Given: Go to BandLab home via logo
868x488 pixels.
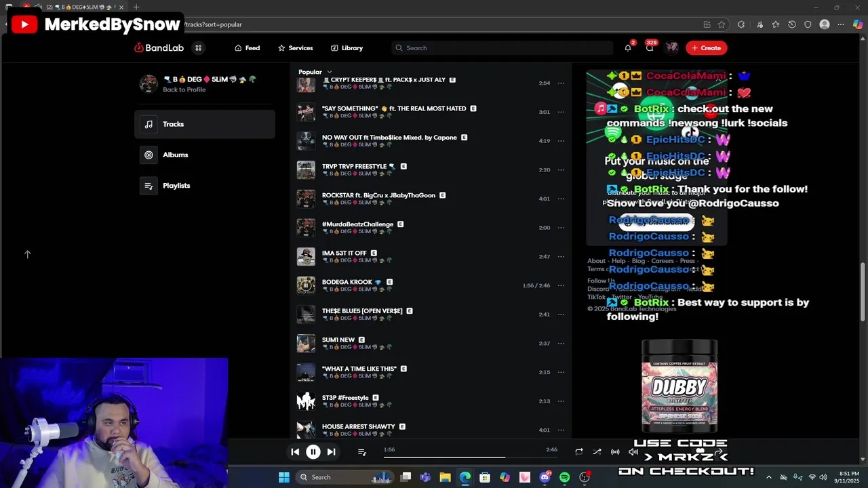Looking at the screenshot, I should [x=159, y=47].
